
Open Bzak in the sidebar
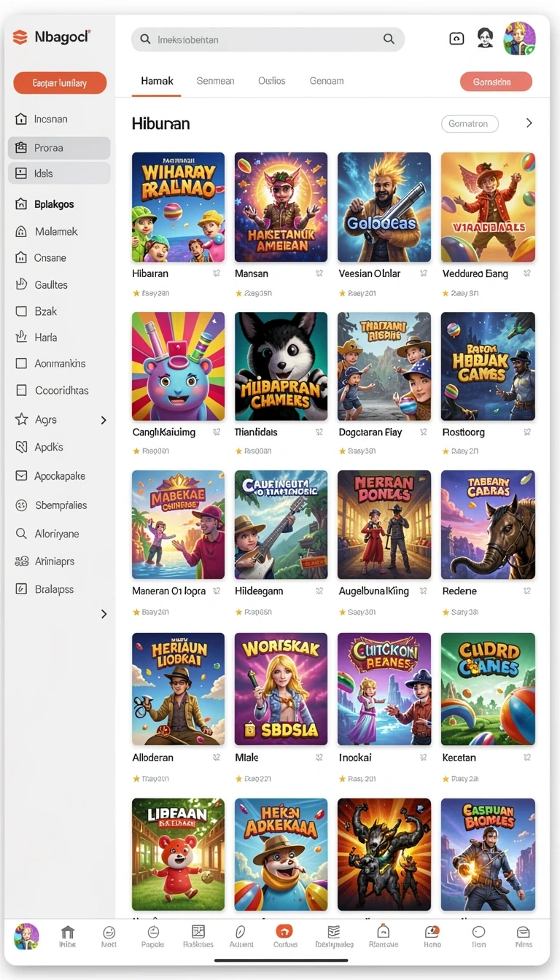pyautogui.click(x=45, y=311)
